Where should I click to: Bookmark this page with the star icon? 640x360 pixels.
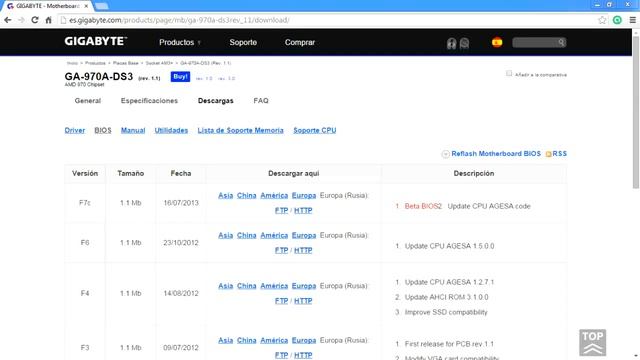click(602, 20)
